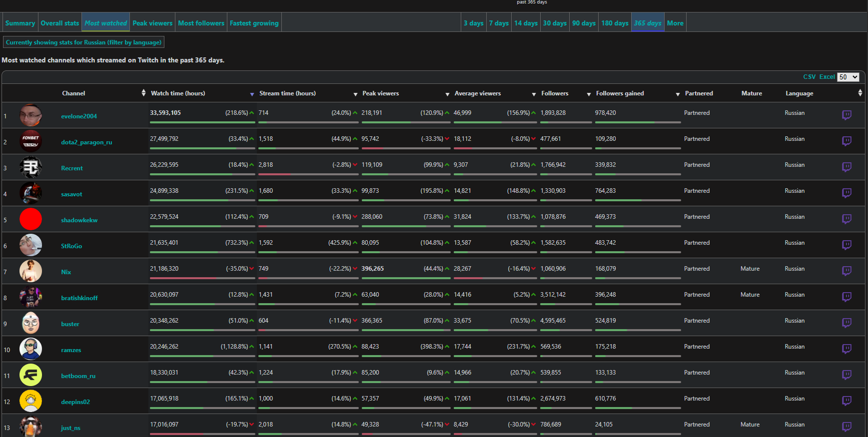Viewport: 868px width, 437px height.
Task: Select the Most watched tab
Action: coord(105,23)
